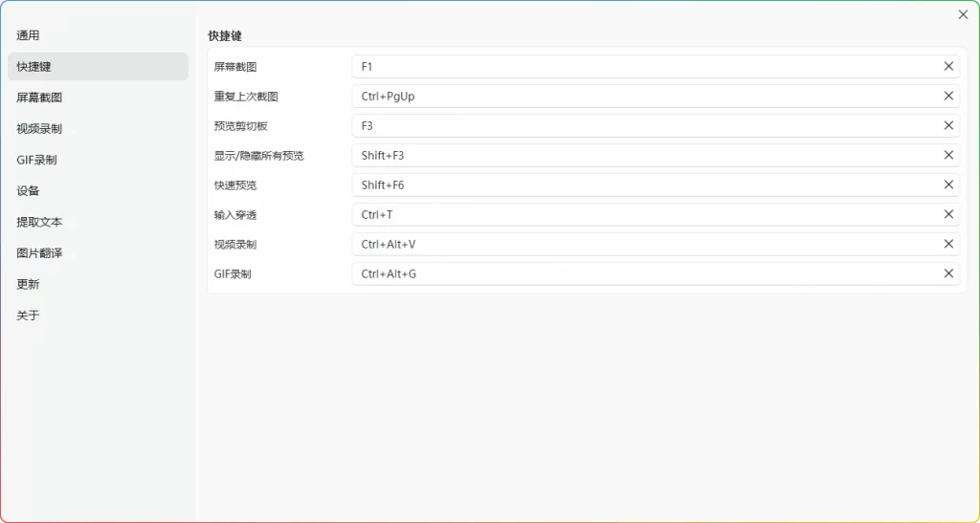Screen dimensions: 980x523
Task: Clear the 输入穿透 shortcut Ctrl+T
Action: coord(948,215)
